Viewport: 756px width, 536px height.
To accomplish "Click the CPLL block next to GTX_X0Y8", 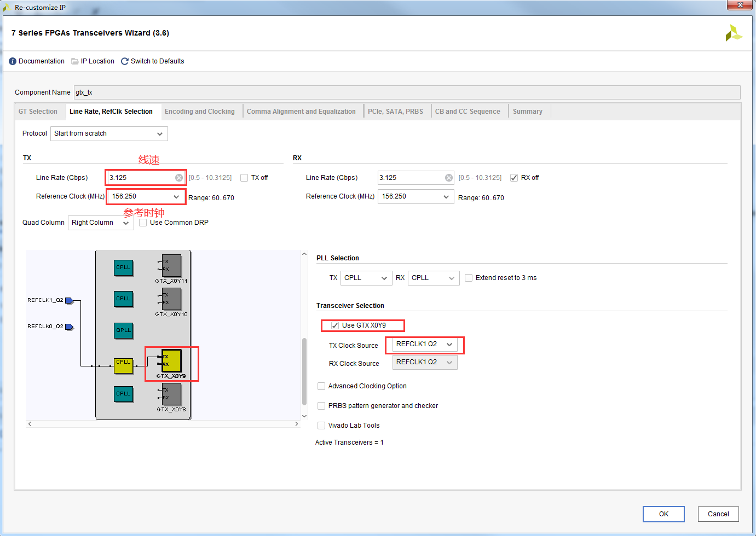I will (x=124, y=394).
